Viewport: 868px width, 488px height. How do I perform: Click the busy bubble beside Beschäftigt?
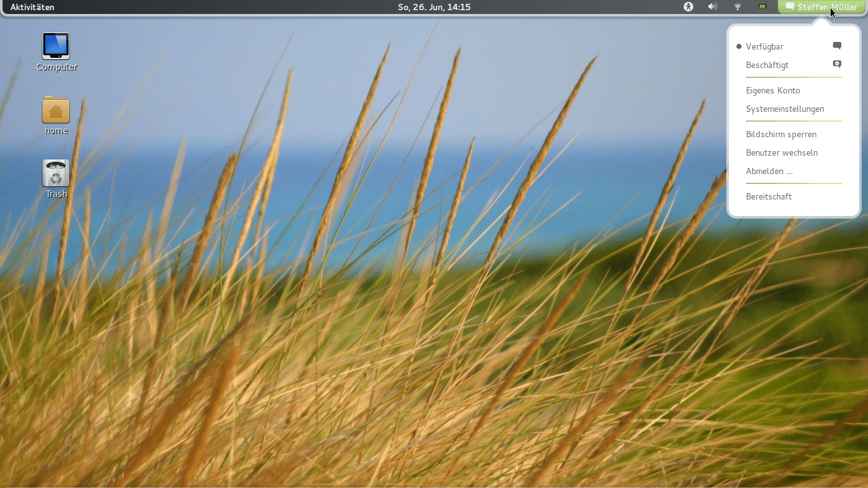837,64
